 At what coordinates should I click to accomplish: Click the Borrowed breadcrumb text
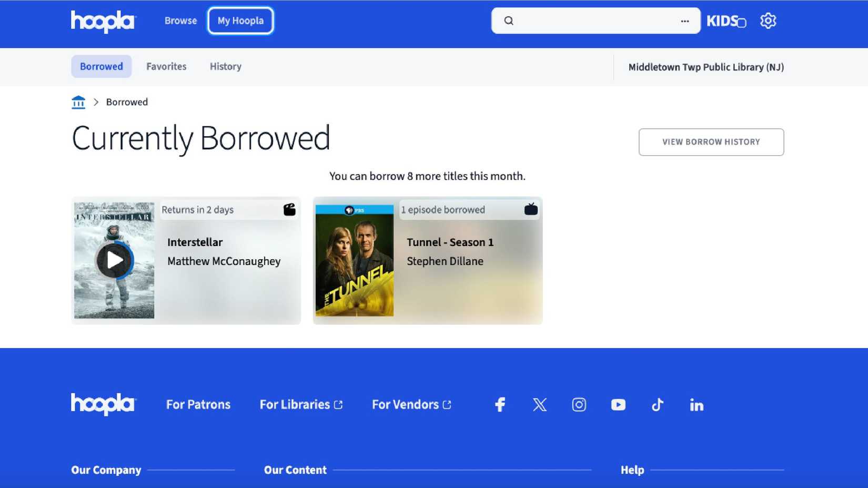pyautogui.click(x=127, y=102)
